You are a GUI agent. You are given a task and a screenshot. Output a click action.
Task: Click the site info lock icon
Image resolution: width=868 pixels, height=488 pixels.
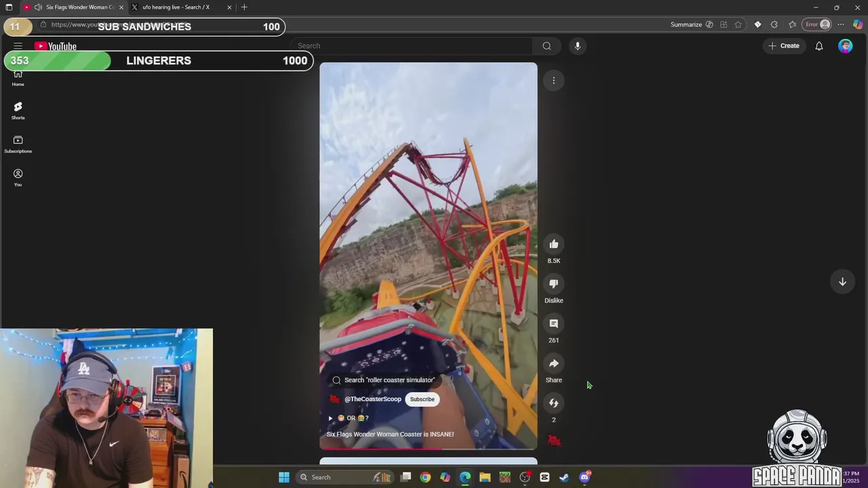point(43,24)
